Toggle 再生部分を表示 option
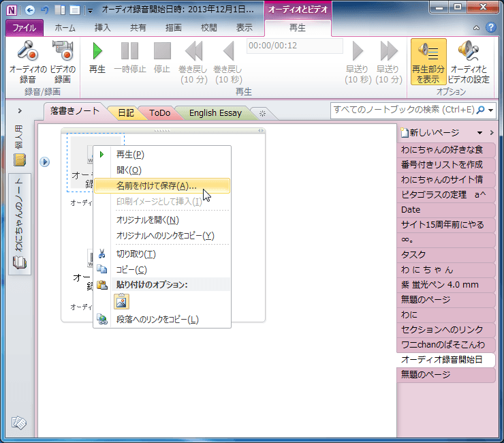 coord(428,62)
